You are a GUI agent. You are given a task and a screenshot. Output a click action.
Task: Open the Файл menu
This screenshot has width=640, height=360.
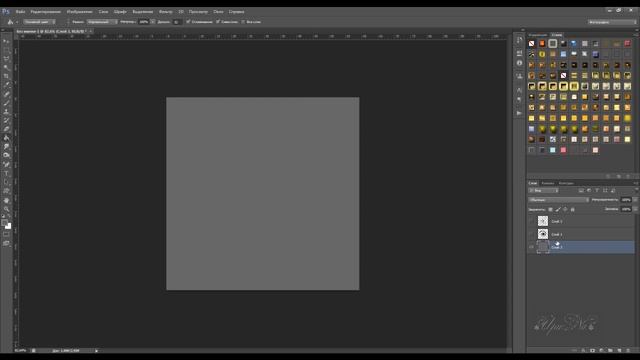(x=20, y=12)
